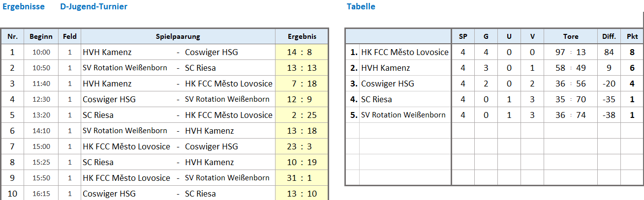Click the Pkt column header

pos(632,36)
